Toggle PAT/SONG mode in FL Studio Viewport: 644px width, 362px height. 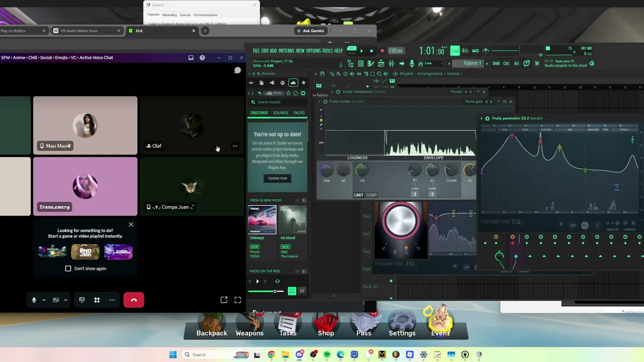[x=352, y=51]
